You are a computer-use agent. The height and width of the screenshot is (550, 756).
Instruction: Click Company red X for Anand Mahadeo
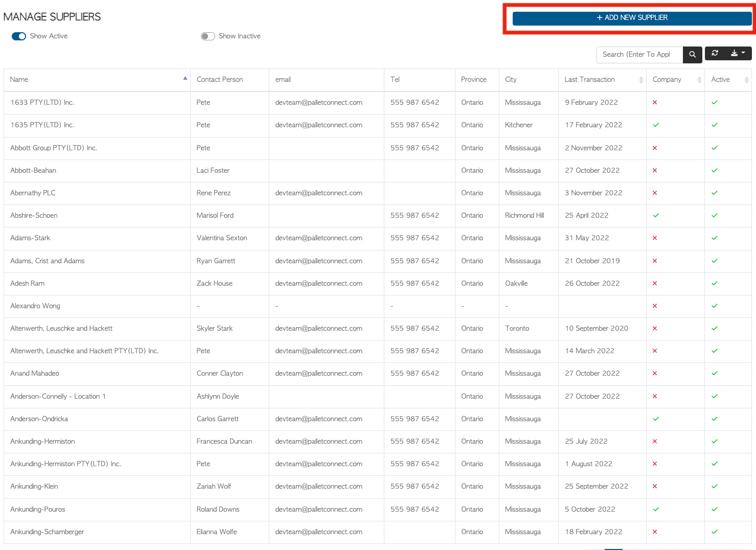655,374
